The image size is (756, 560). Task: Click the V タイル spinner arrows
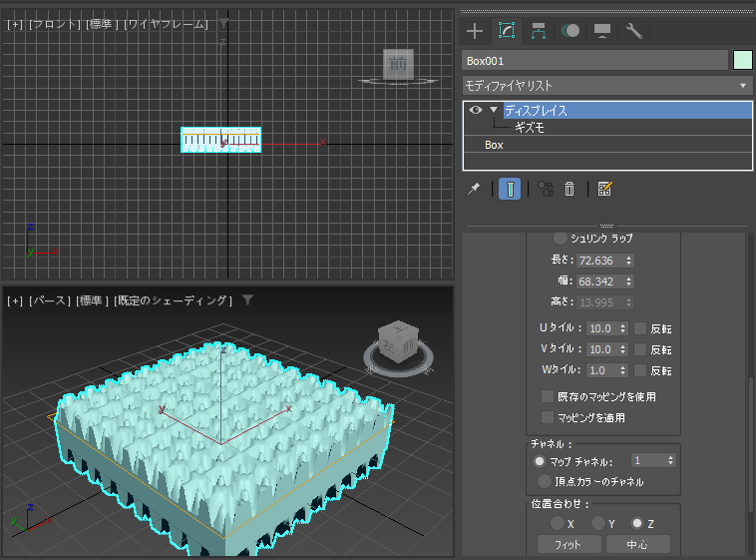pos(623,349)
